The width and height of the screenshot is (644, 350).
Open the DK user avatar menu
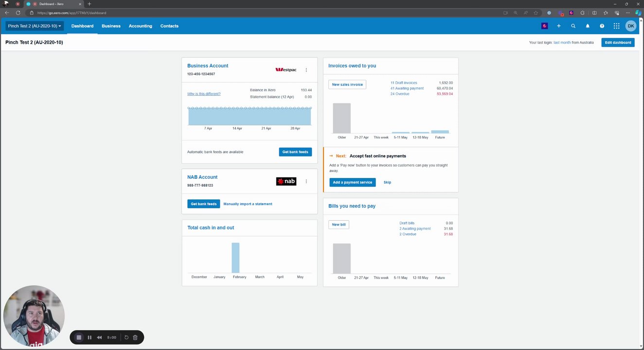(631, 26)
